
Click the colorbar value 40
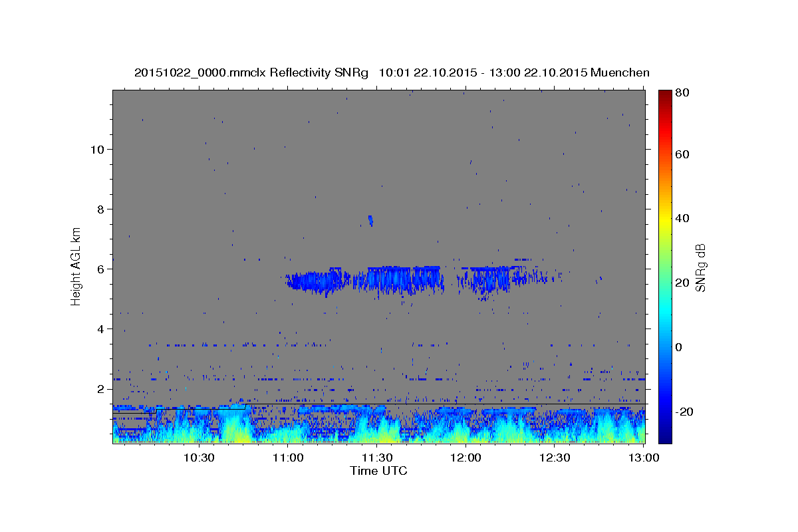pos(684,218)
